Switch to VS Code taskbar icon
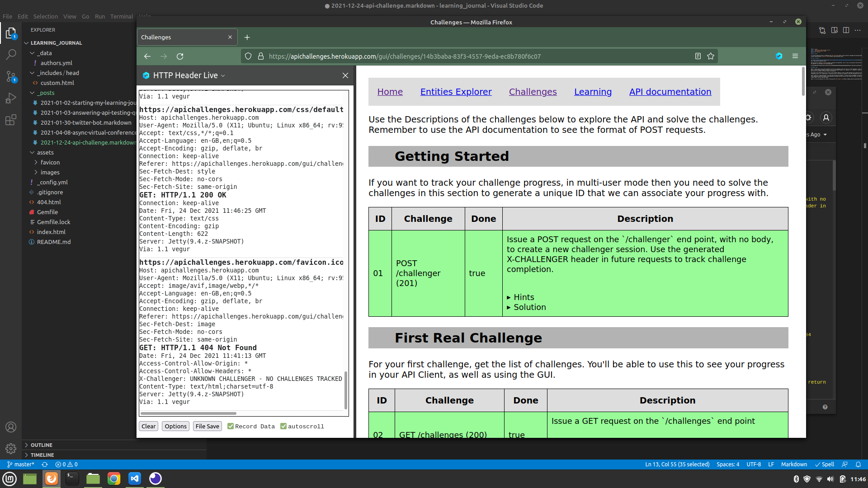This screenshot has width=868, height=488. tap(135, 479)
